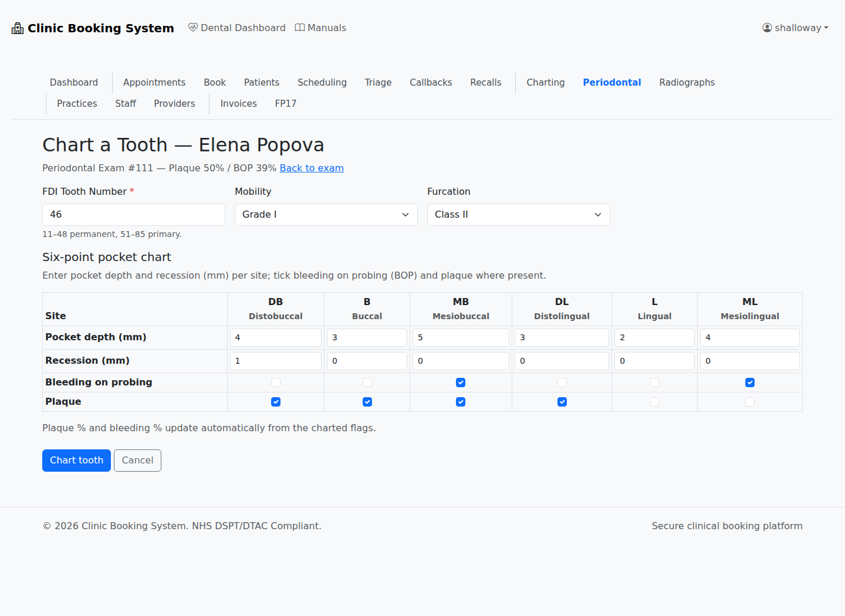Open the Recalls tab
The height and width of the screenshot is (616, 845).
pyautogui.click(x=486, y=83)
